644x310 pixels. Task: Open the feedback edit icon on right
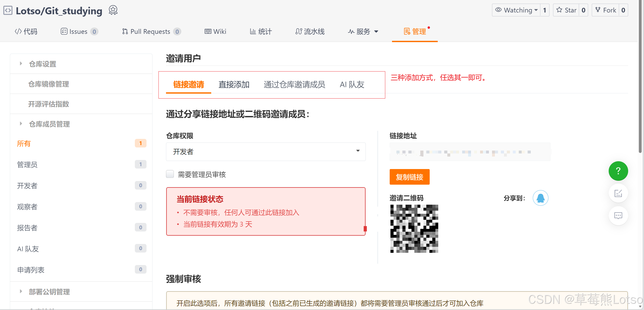coord(618,193)
